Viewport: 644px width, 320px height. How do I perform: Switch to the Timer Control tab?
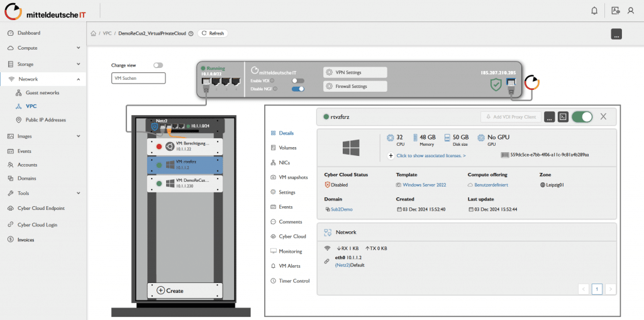tap(294, 281)
